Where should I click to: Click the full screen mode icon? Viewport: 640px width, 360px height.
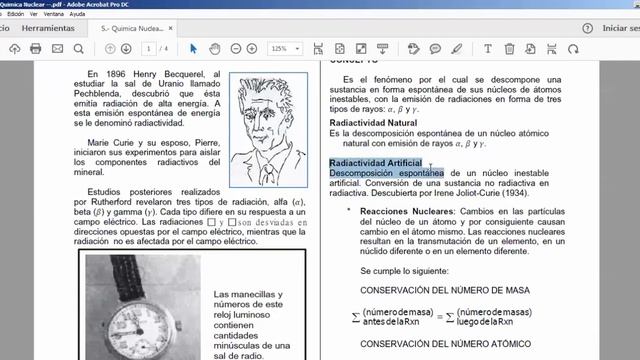[x=361, y=49]
